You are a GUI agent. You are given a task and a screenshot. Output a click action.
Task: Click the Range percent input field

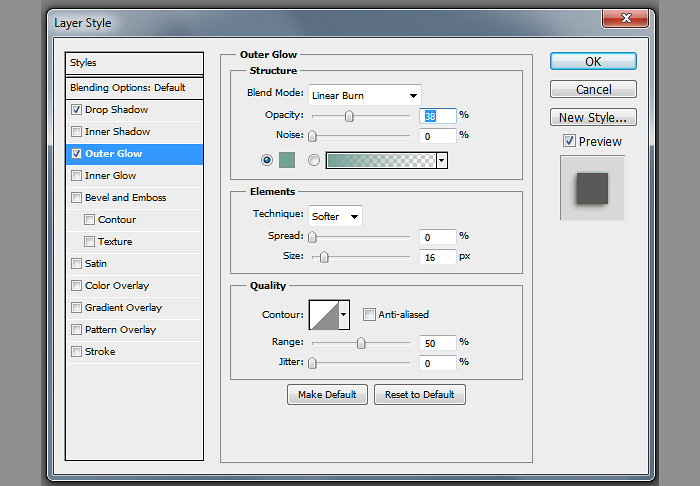coord(438,343)
